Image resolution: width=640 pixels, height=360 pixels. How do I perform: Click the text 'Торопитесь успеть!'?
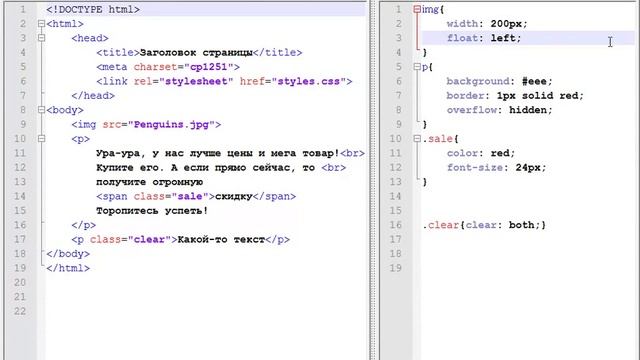(x=152, y=211)
